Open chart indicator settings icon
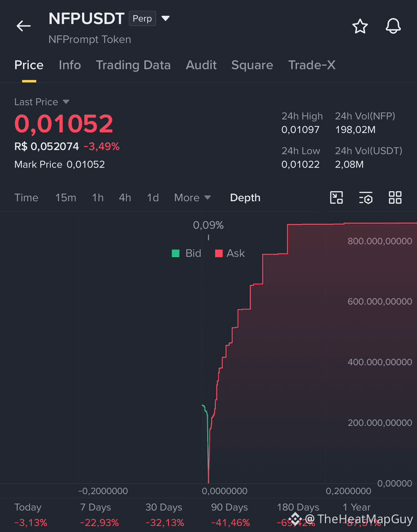417x532 pixels. (x=366, y=197)
